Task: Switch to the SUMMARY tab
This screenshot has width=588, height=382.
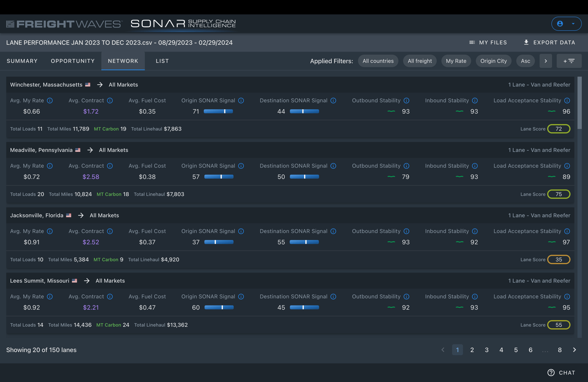Action: tap(22, 61)
